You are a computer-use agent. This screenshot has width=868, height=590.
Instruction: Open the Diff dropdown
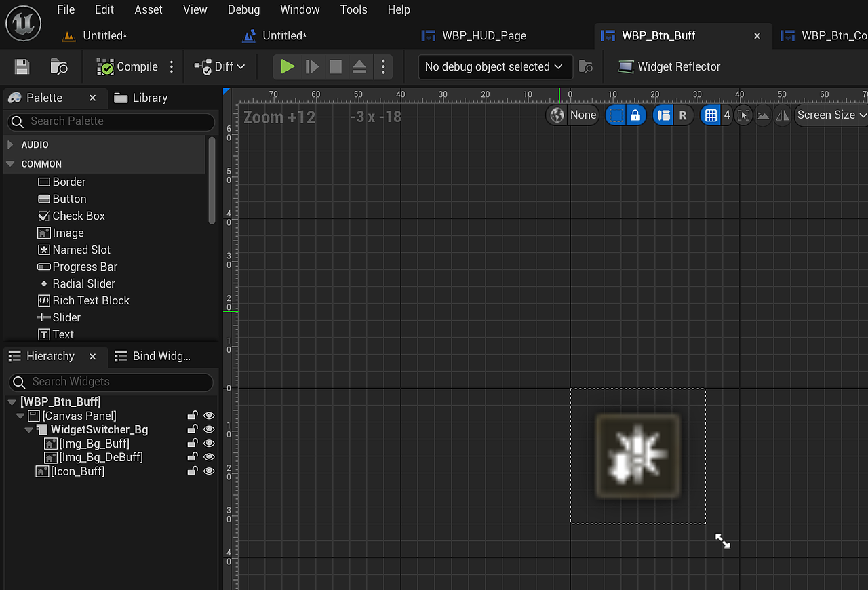point(220,66)
